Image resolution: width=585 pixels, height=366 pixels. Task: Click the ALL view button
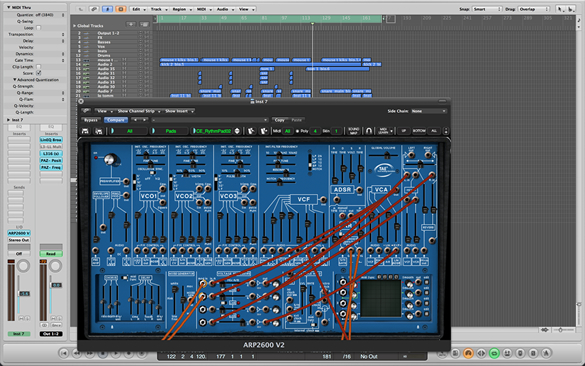point(434,131)
